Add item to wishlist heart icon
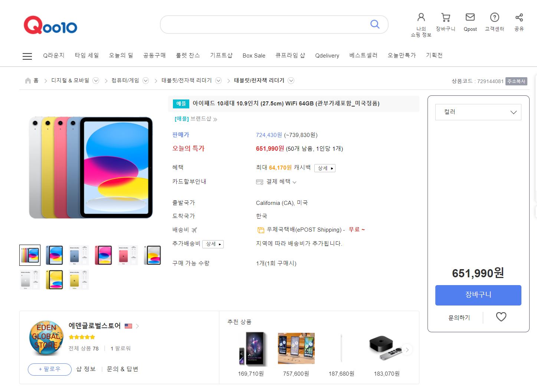The image size is (537, 392). (501, 317)
